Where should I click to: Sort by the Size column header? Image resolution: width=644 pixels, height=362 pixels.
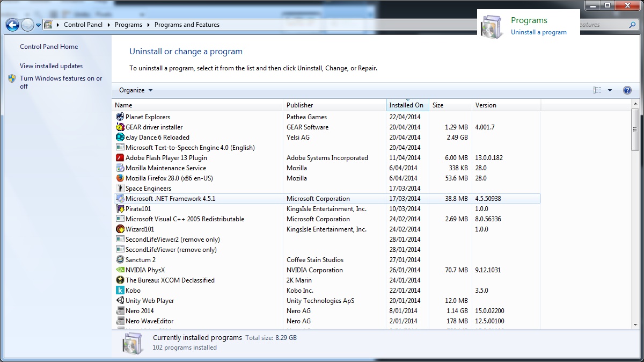point(451,105)
